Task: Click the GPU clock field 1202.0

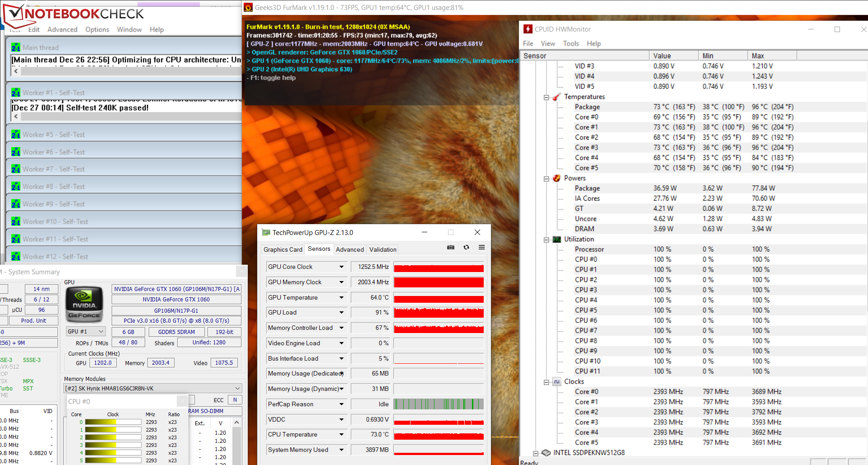Action: pyautogui.click(x=103, y=362)
